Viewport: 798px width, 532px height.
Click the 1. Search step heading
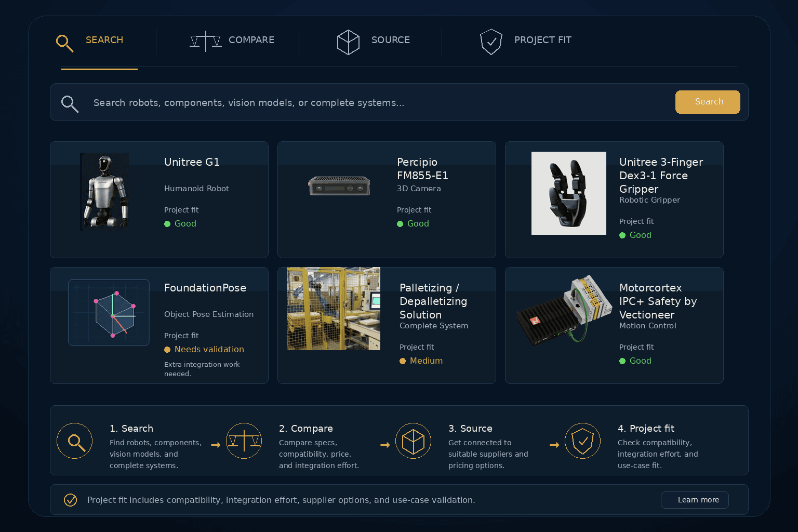click(131, 429)
